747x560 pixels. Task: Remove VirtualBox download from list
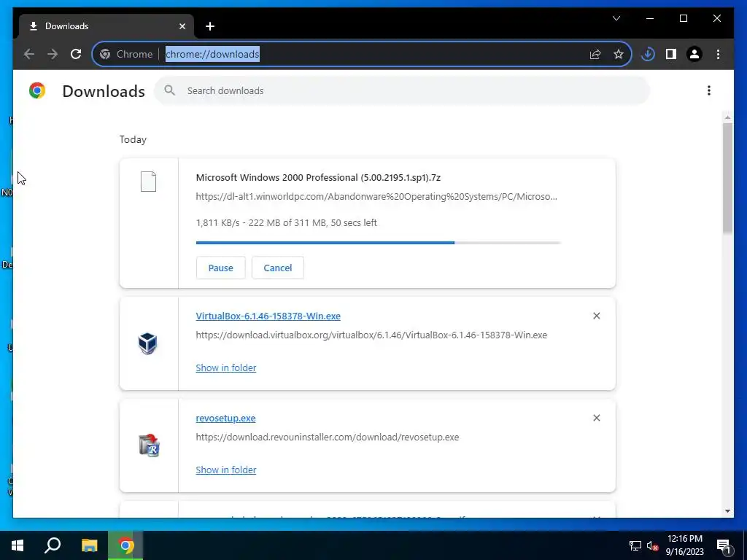point(597,316)
